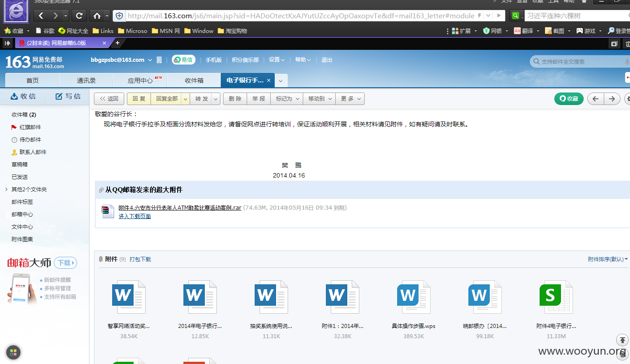Screen dimensions: 630x364
Task: Expand account menu next to bbgzpsbc@163.com
Action: (x=150, y=60)
